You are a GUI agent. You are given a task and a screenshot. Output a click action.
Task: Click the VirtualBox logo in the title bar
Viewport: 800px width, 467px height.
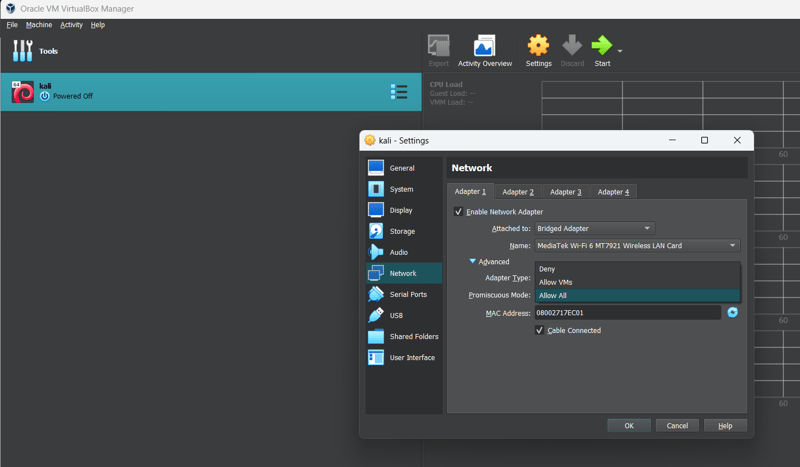pyautogui.click(x=10, y=9)
